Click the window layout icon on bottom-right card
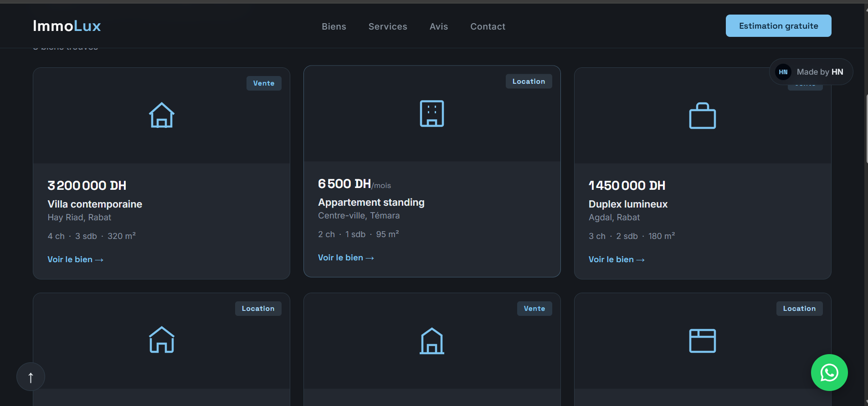This screenshot has height=406, width=868. [703, 341]
